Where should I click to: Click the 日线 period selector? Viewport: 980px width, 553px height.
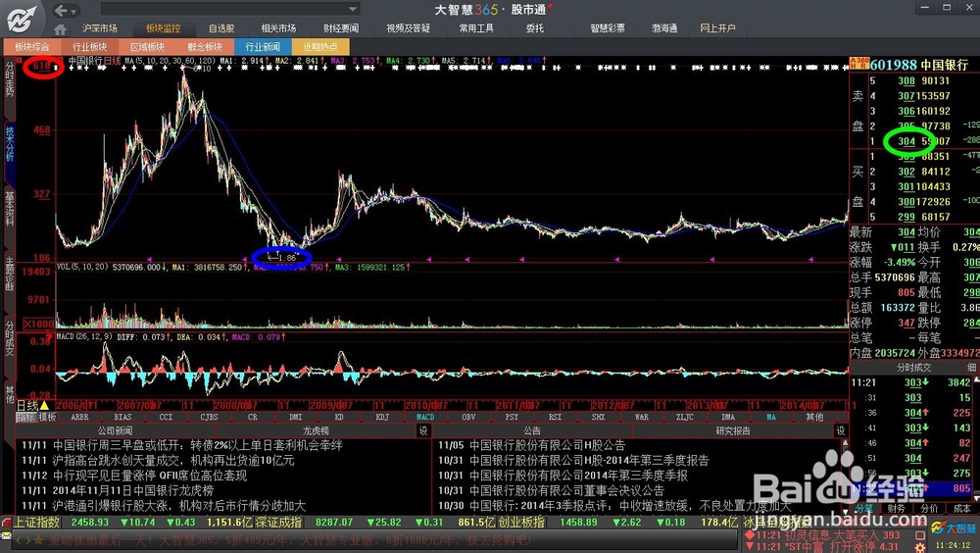click(x=27, y=406)
